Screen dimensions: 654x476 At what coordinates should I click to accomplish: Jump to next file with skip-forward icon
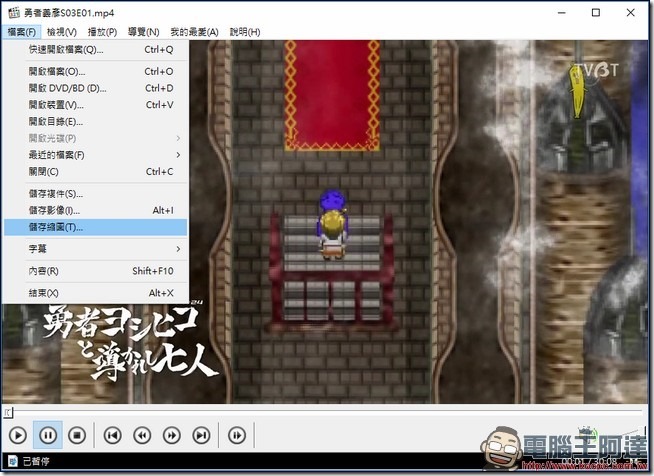pos(201,435)
